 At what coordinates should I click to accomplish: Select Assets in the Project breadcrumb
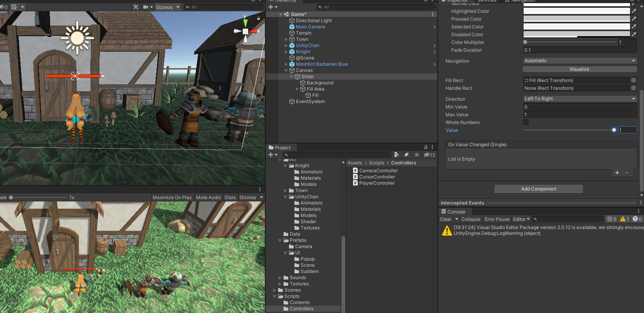point(355,163)
